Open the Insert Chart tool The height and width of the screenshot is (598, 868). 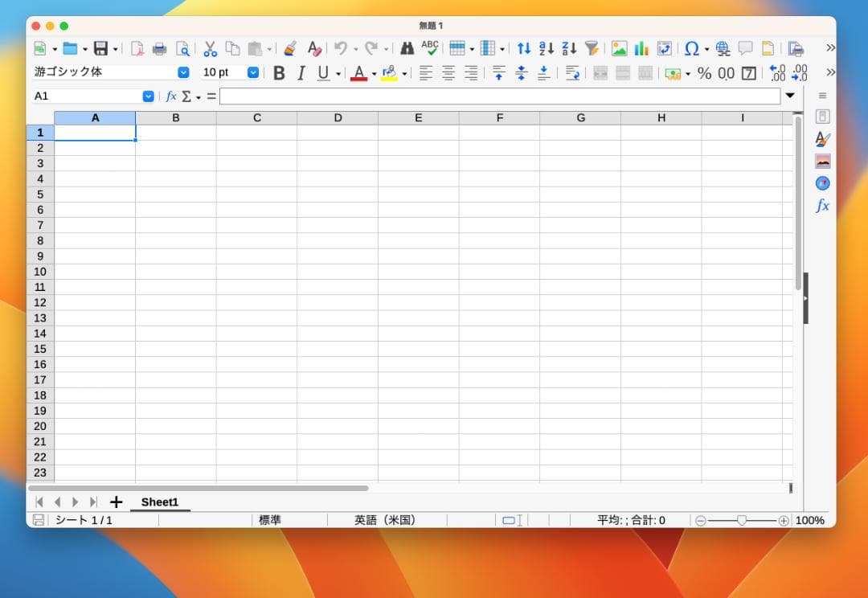point(641,48)
